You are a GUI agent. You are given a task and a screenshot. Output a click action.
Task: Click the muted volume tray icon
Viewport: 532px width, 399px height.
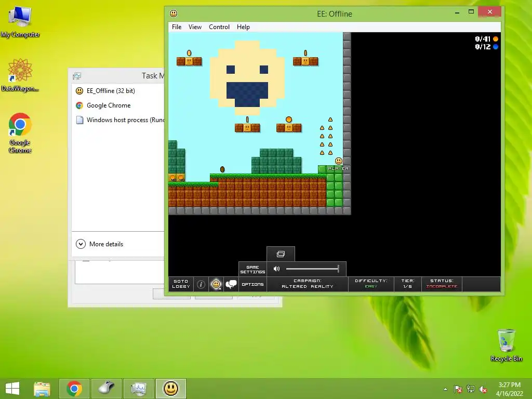click(483, 389)
